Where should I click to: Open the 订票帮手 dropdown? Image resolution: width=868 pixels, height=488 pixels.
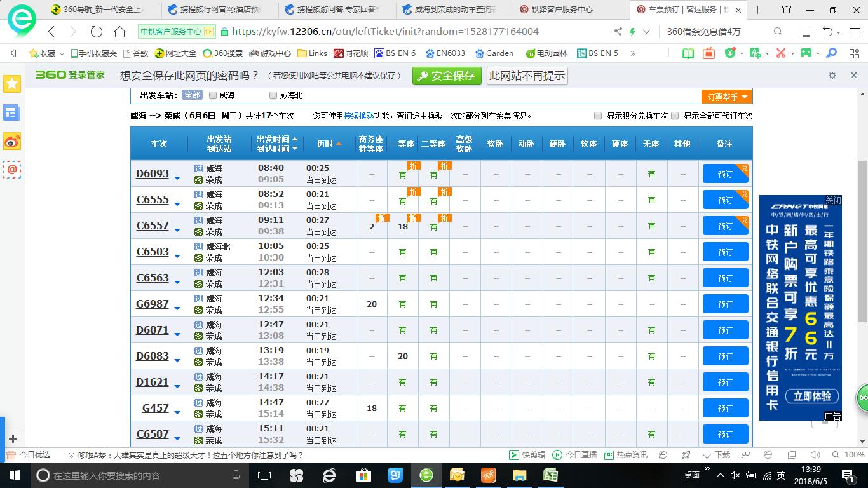coord(726,97)
